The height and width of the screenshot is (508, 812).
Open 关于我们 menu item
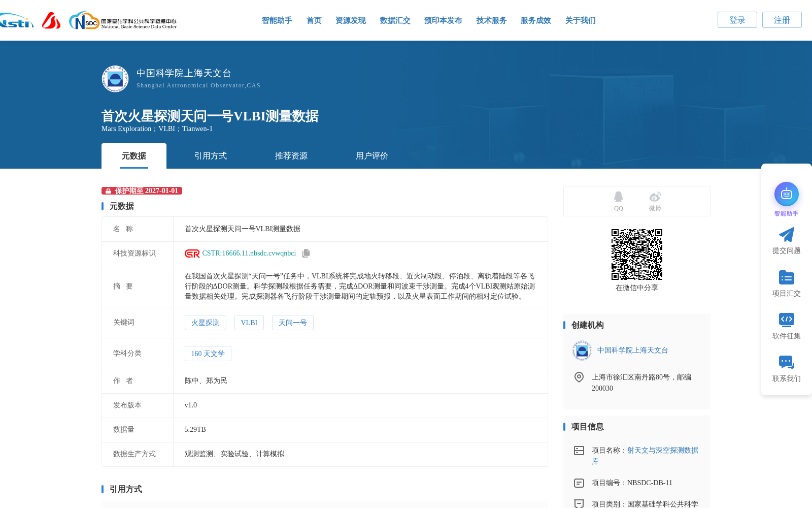tap(581, 20)
